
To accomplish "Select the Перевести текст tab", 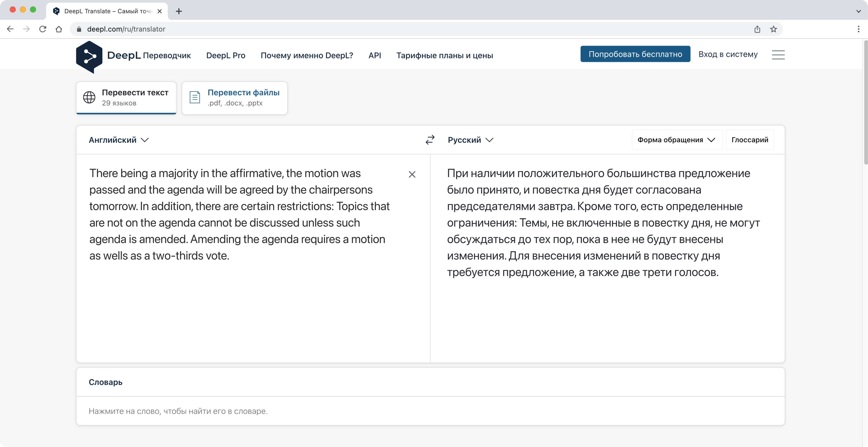I will click(126, 98).
